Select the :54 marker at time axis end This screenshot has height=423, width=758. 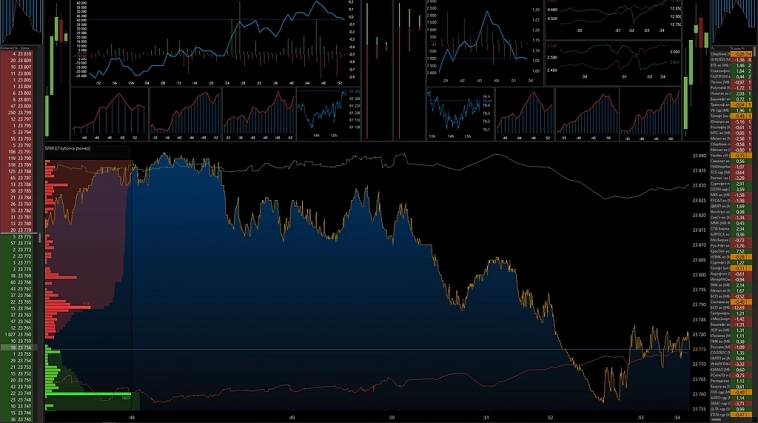[x=676, y=416]
